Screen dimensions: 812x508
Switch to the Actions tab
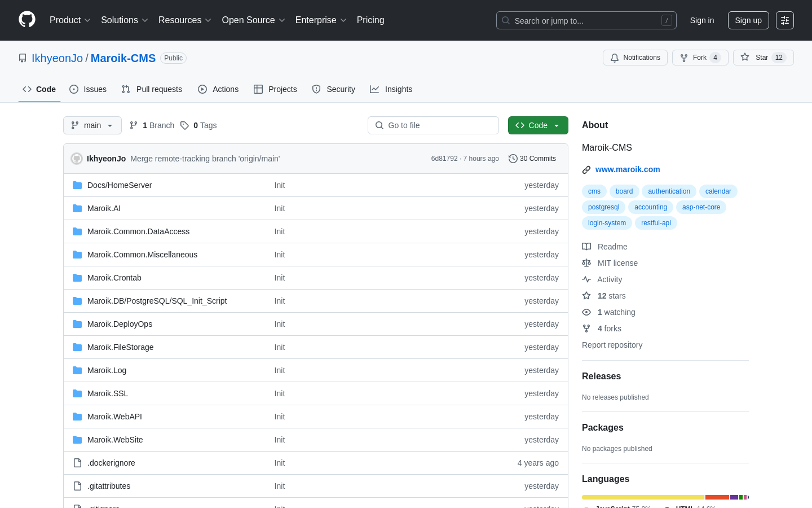click(x=218, y=89)
